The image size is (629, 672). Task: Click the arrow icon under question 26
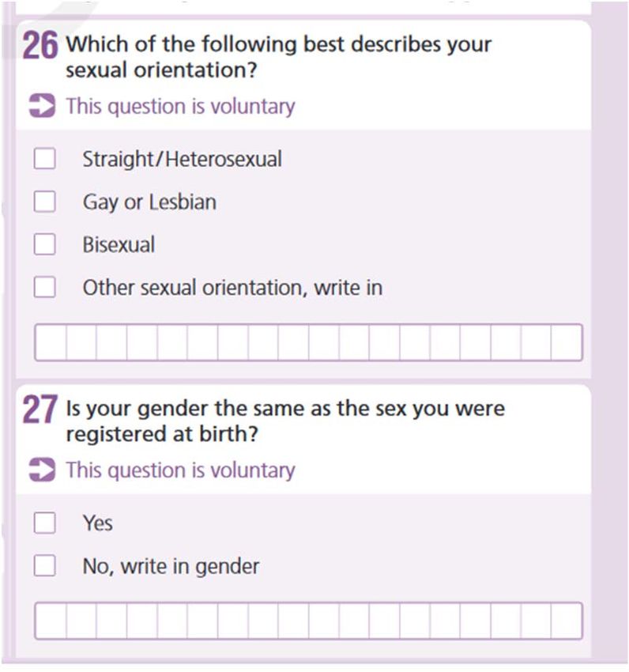point(42,105)
